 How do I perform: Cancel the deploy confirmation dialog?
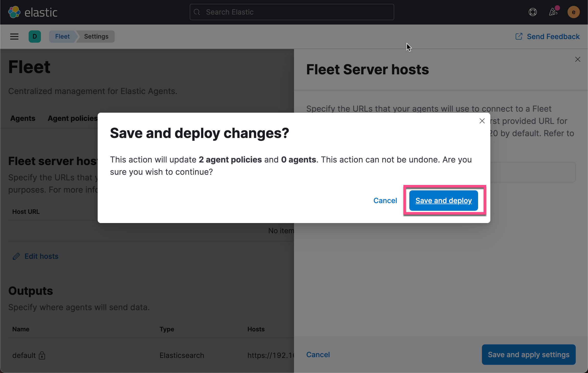(385, 201)
